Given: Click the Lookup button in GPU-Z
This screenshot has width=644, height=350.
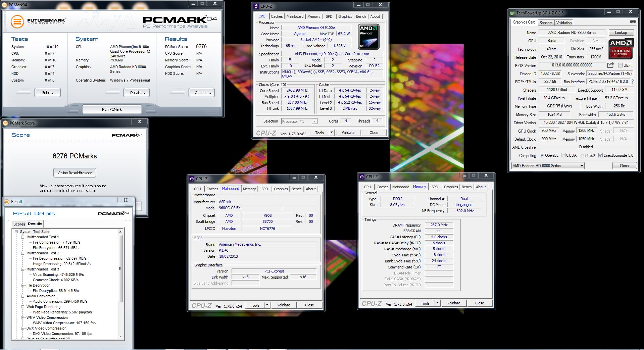Looking at the screenshot, I should (621, 33).
